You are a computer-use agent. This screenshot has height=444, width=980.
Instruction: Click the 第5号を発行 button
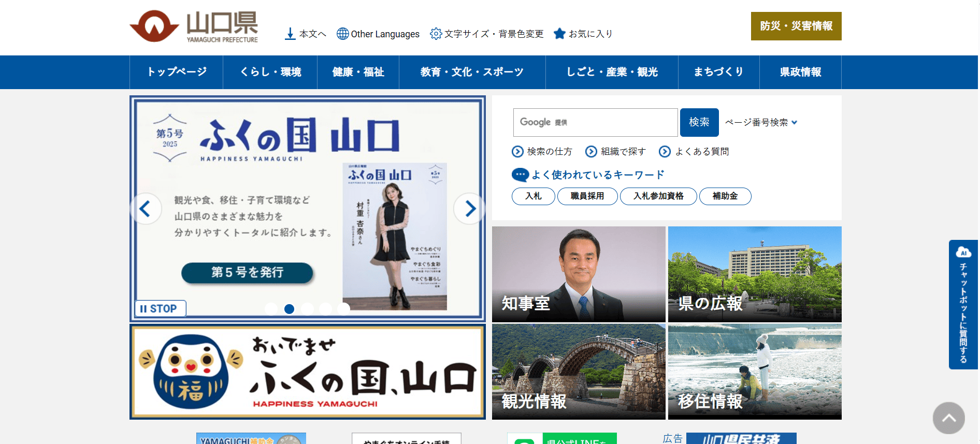pyautogui.click(x=247, y=273)
